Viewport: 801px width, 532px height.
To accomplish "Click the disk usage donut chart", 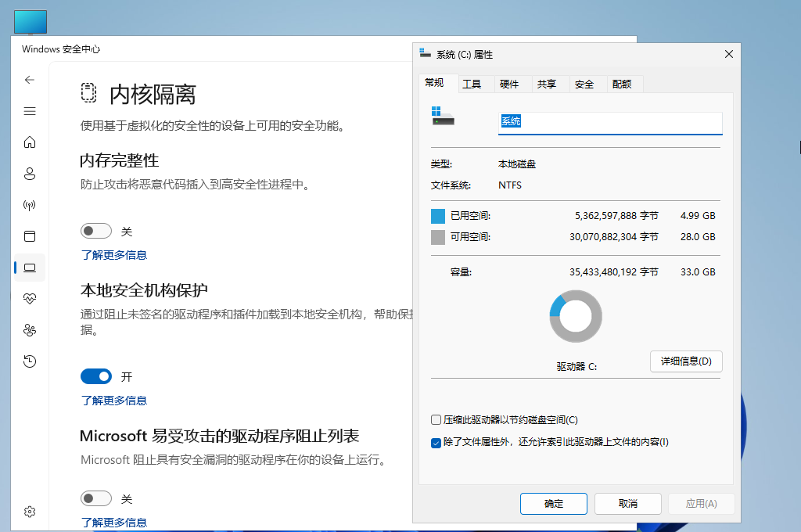I will pyautogui.click(x=576, y=316).
